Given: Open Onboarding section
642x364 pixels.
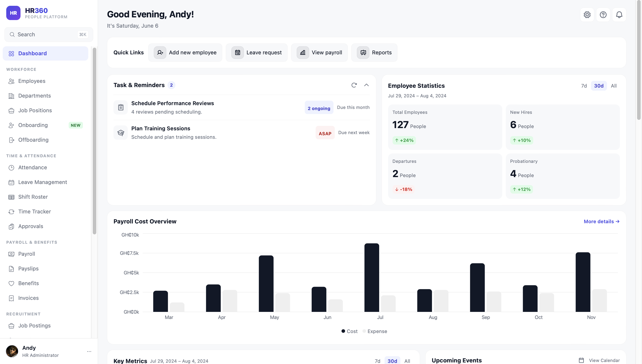Looking at the screenshot, I should pos(45,125).
